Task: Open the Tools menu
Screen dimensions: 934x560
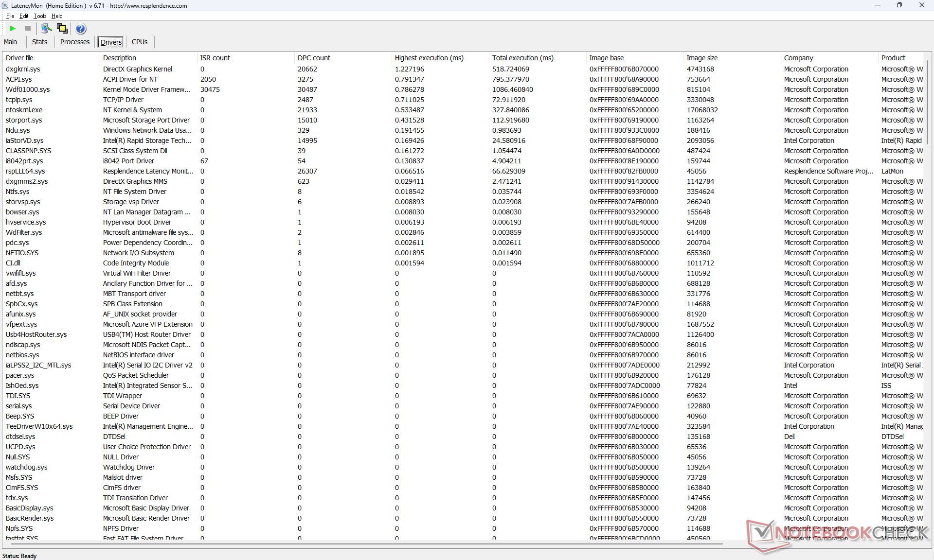Action: [x=40, y=16]
